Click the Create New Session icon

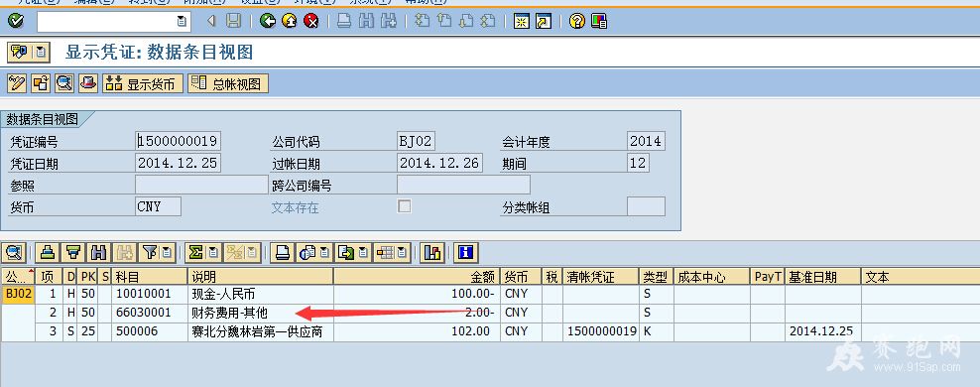522,21
